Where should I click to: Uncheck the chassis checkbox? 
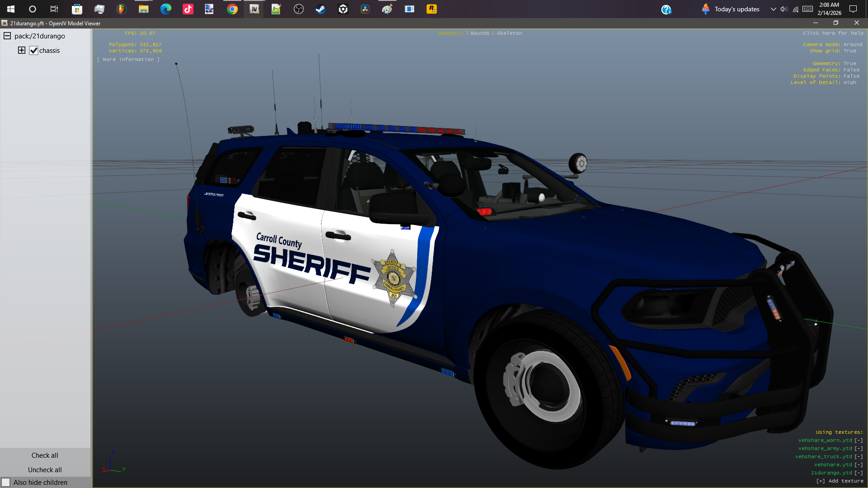pos(34,51)
